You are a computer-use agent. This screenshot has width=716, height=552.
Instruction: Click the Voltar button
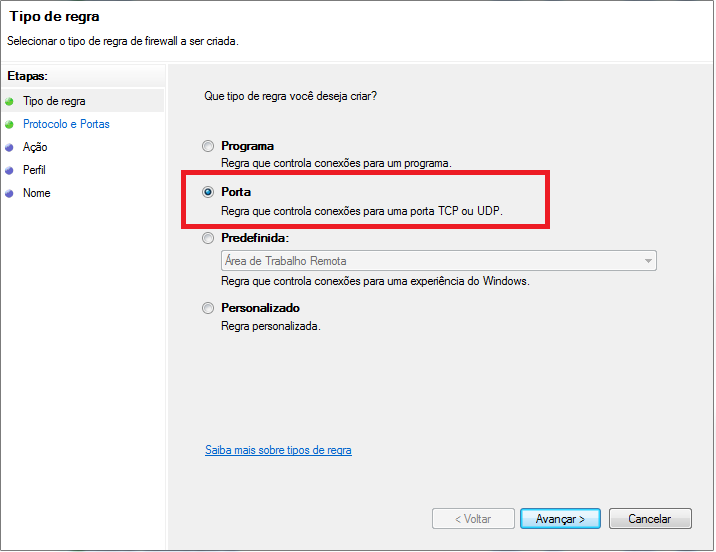pos(473,519)
